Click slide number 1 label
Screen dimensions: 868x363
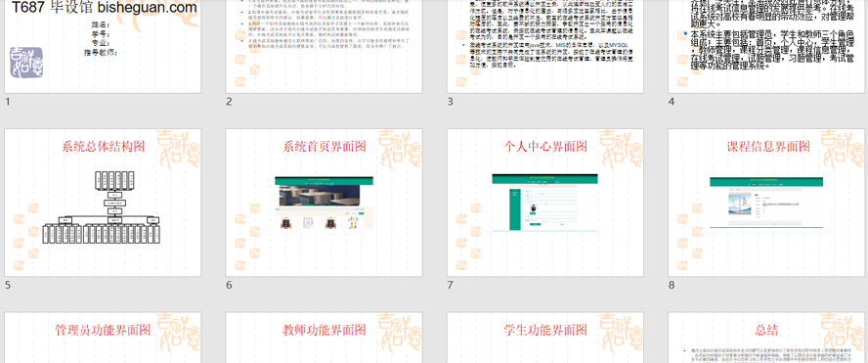(x=7, y=102)
